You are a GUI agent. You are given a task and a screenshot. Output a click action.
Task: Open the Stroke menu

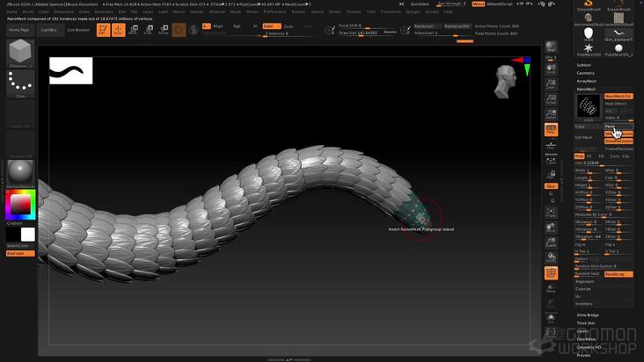click(334, 12)
